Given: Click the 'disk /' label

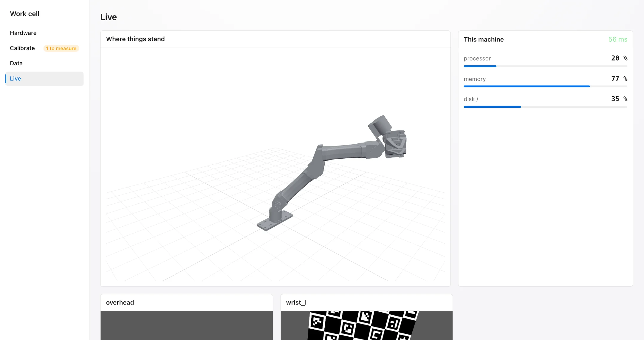Looking at the screenshot, I should (x=471, y=99).
